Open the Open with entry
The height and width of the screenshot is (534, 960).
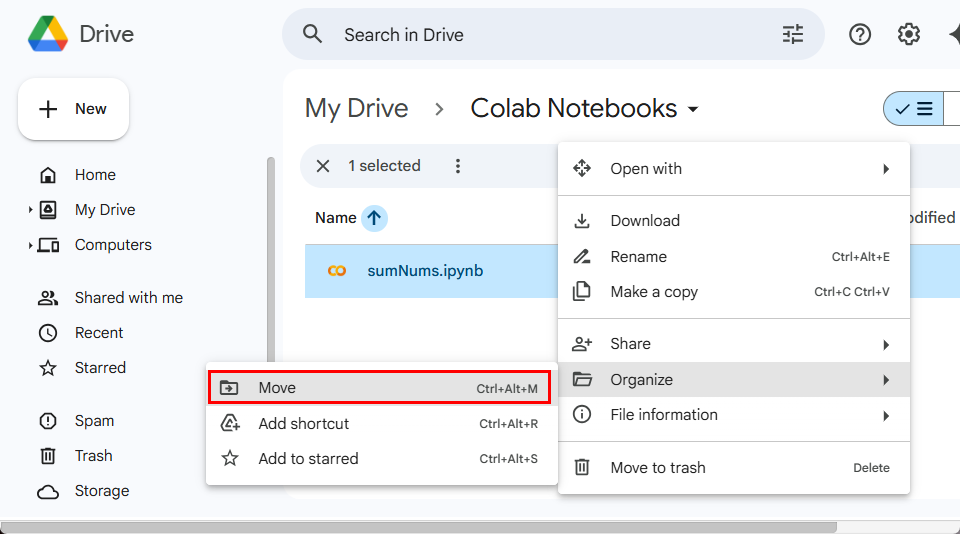click(734, 168)
